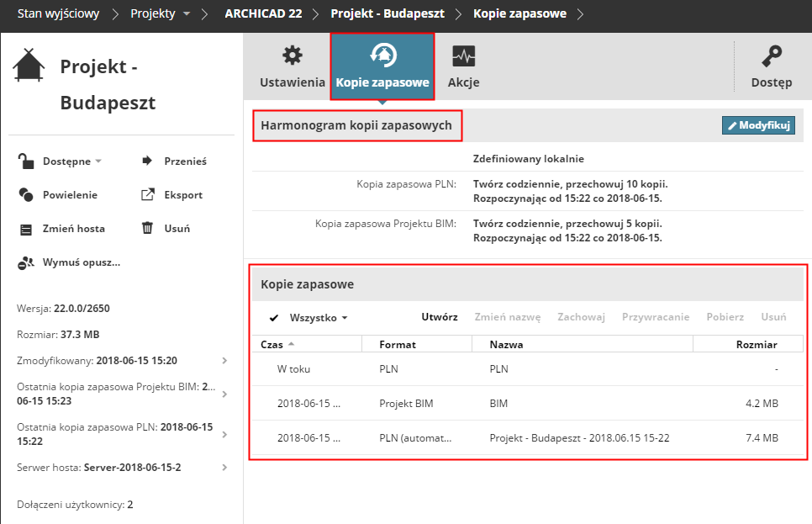
Task: Sort backups by the Czas column
Action: (307, 344)
